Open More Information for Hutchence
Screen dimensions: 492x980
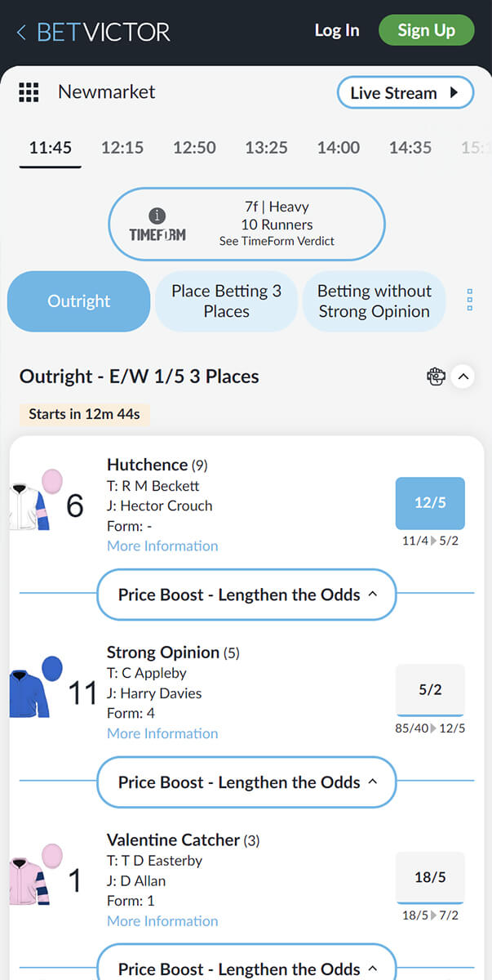coord(162,546)
